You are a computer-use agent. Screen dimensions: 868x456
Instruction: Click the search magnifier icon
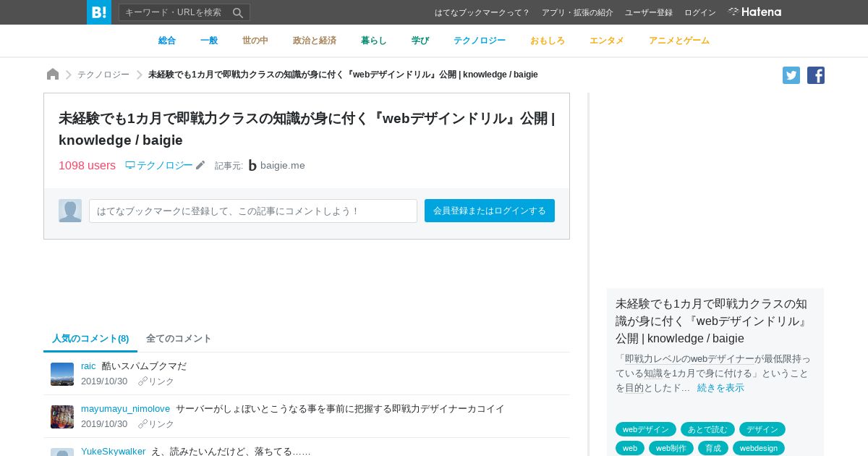(x=238, y=12)
